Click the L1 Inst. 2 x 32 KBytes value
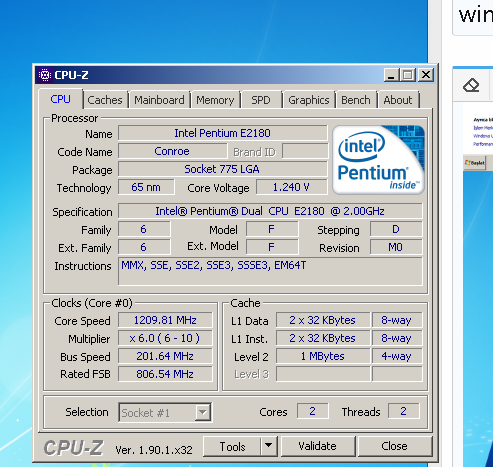Viewport: 493px width, 467px height. pos(323,338)
